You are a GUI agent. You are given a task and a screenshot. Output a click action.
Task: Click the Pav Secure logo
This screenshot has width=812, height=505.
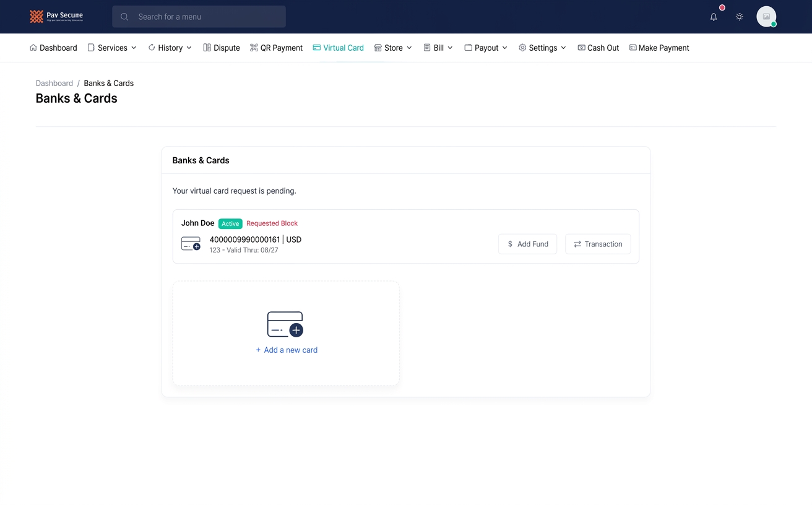pyautogui.click(x=56, y=17)
